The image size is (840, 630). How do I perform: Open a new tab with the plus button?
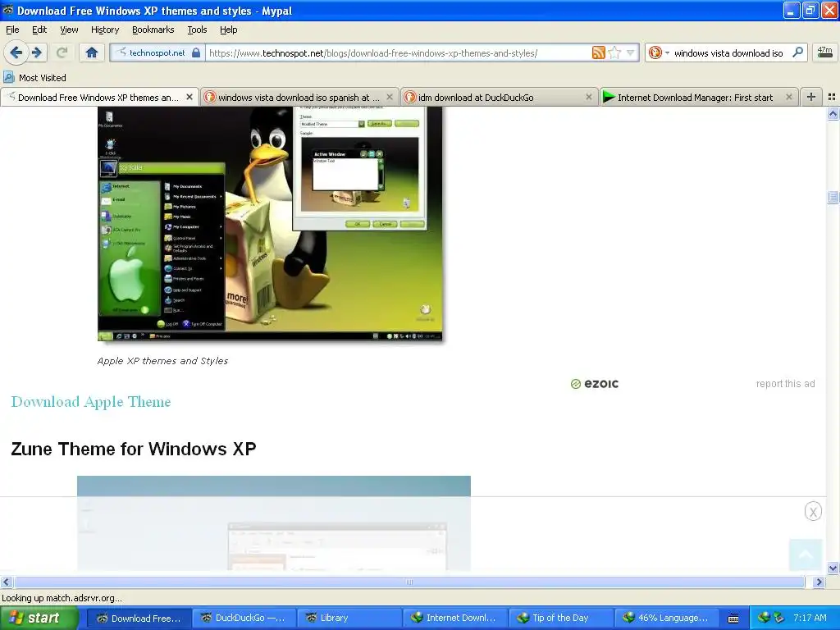[x=811, y=97]
